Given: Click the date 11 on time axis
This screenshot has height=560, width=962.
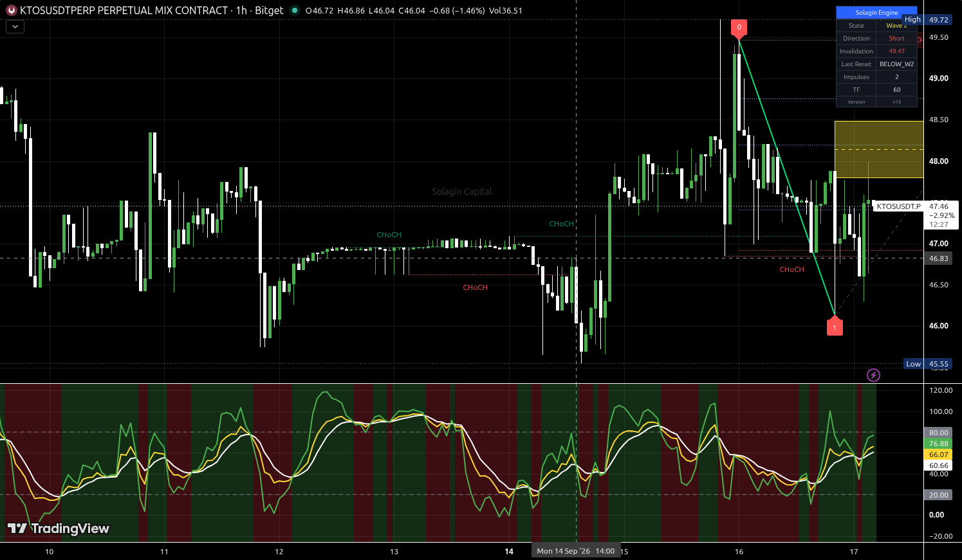Looking at the screenshot, I should [164, 552].
